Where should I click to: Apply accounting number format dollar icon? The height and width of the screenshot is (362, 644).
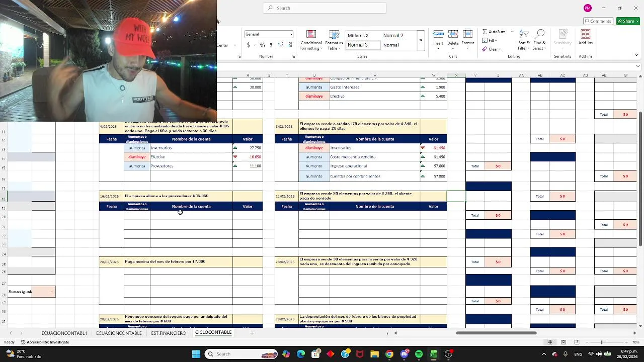tap(248, 45)
